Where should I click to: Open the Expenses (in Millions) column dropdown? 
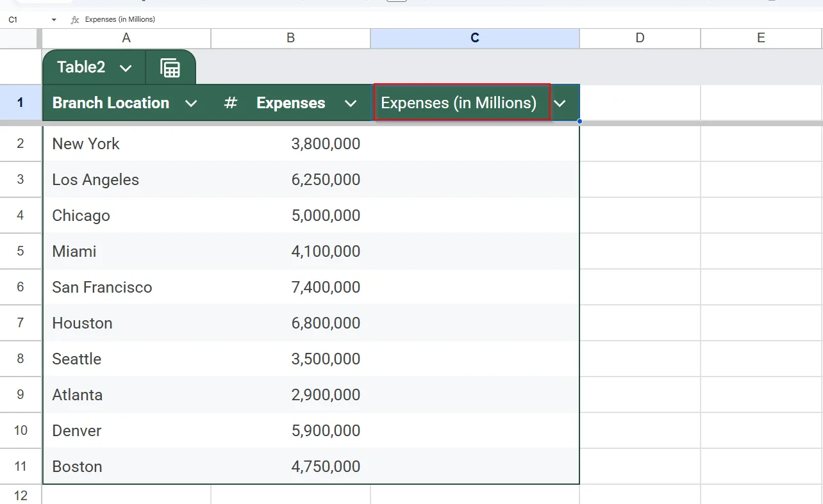point(560,104)
